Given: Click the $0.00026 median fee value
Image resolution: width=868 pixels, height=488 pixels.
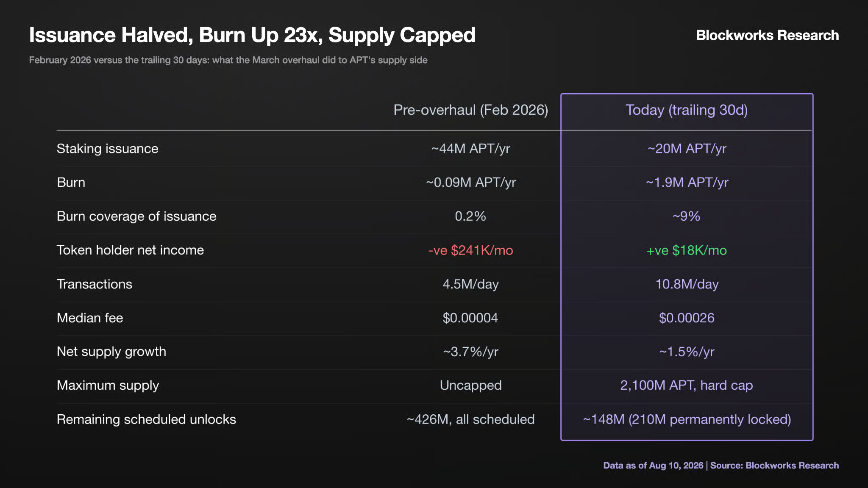Looking at the screenshot, I should click(687, 318).
